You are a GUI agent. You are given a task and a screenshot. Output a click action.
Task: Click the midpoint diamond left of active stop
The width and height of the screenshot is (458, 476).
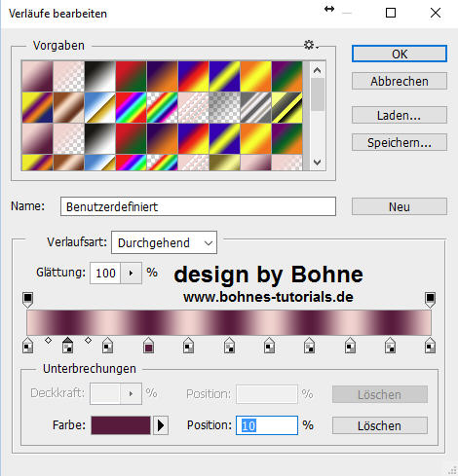[x=48, y=340]
